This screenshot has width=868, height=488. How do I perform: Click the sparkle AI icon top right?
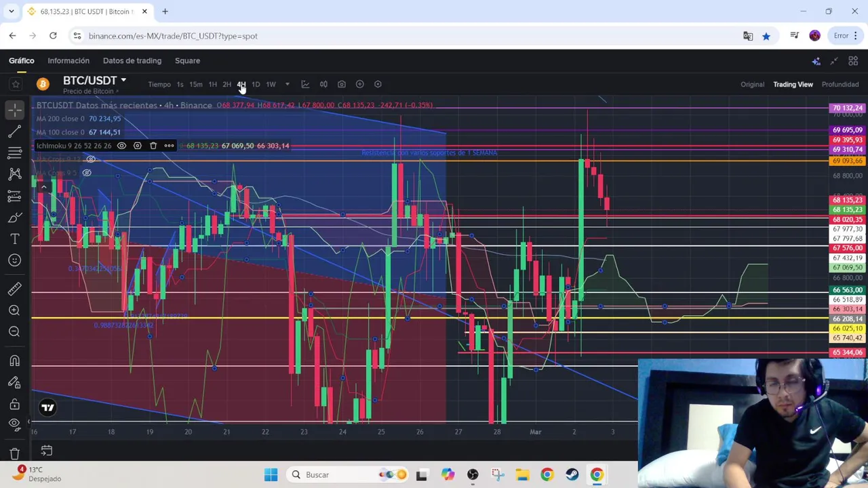[816, 61]
